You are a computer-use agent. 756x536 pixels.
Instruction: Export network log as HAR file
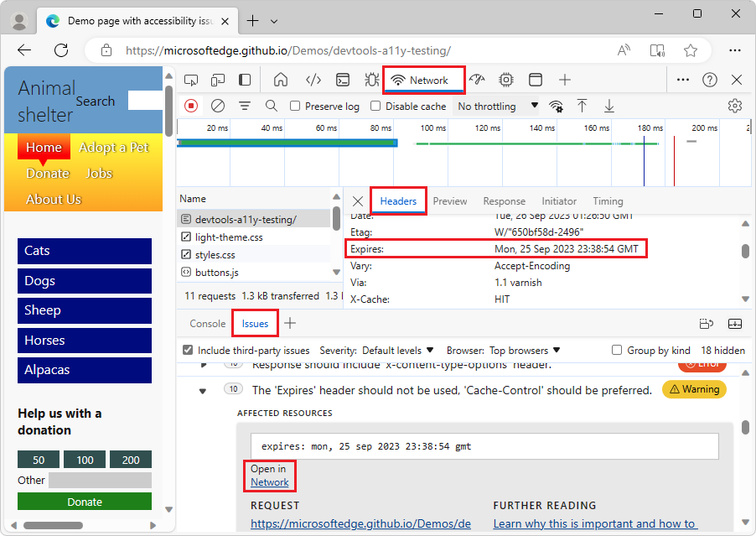pos(608,106)
